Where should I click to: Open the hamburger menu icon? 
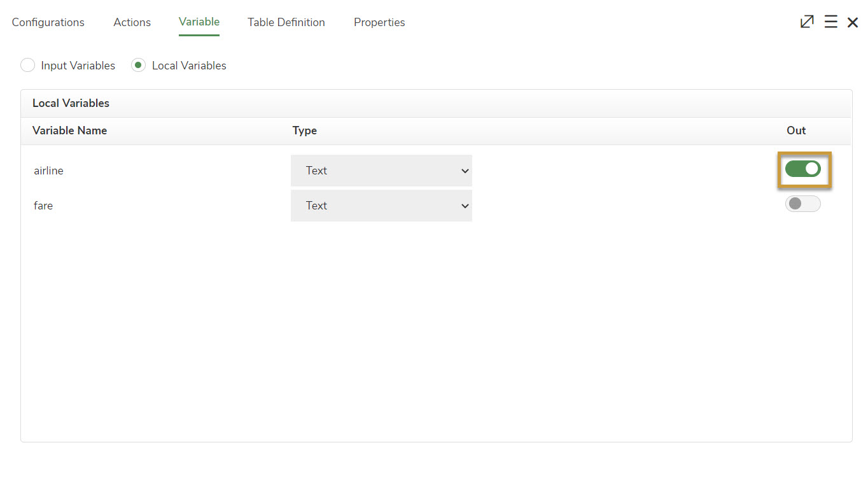(x=830, y=22)
